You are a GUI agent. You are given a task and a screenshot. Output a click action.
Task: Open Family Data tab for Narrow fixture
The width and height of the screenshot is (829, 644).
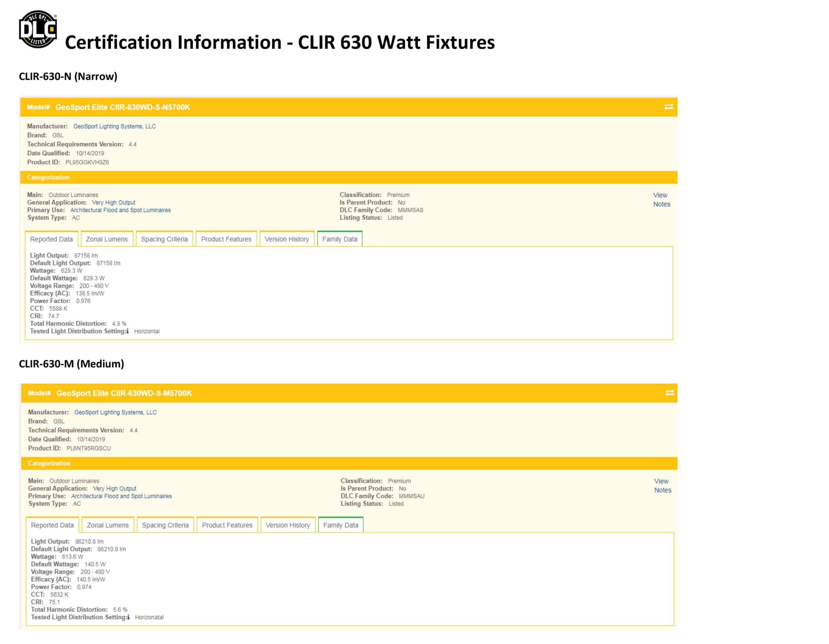[x=340, y=239]
